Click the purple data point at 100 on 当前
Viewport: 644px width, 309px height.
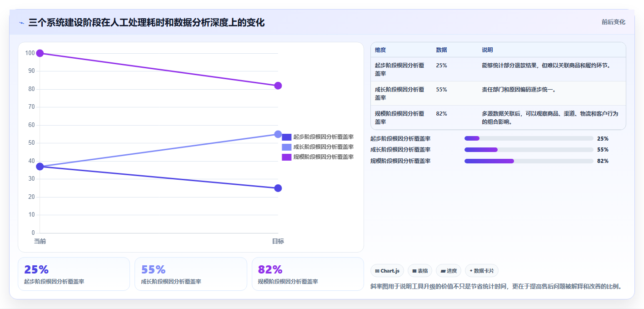click(x=40, y=53)
